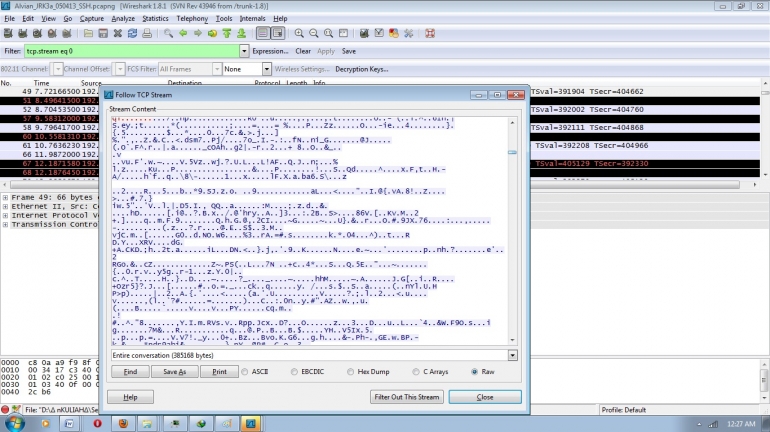The image size is (770, 432).
Task: Click the packet list horizontal scrollbar
Action: 374,185
